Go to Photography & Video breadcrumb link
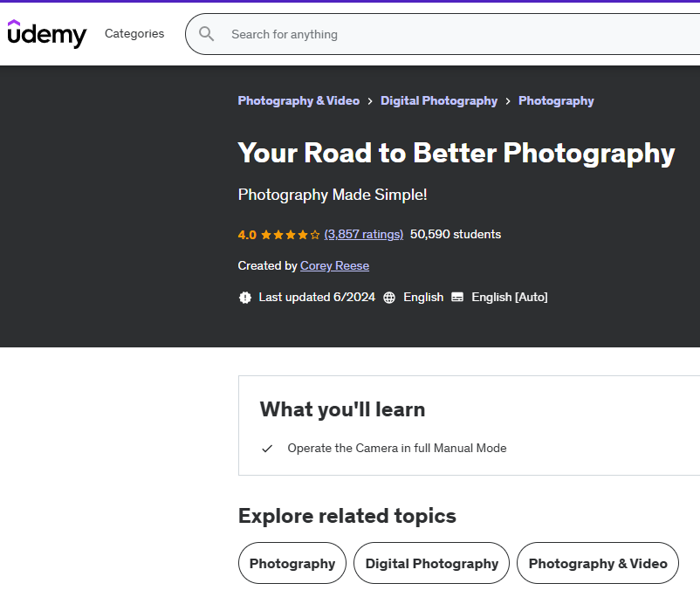Viewport: 700px width, 604px height. tap(299, 101)
